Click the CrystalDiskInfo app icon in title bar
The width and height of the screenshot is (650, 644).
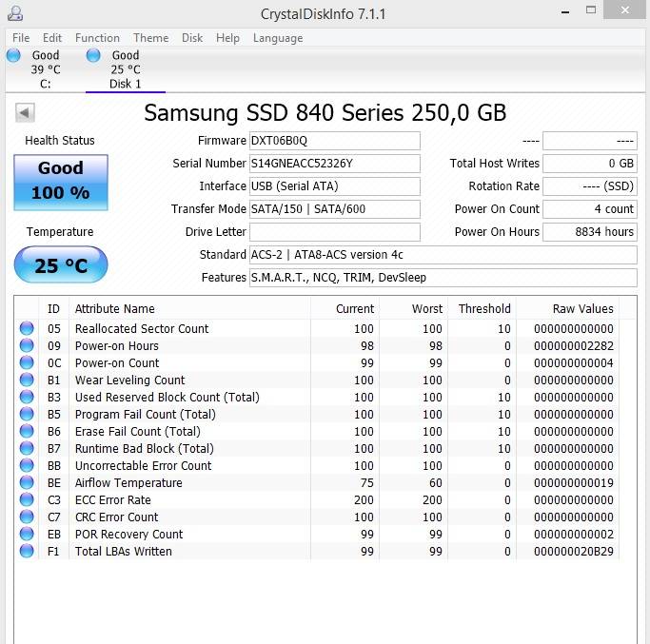click(x=14, y=13)
